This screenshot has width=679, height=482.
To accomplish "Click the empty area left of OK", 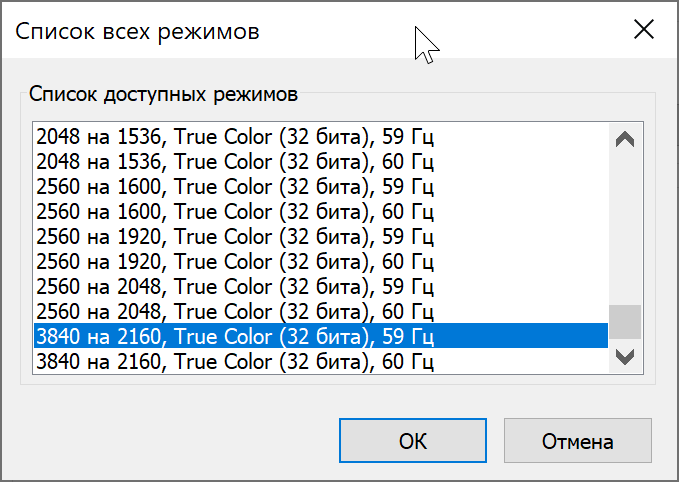I will tap(170, 441).
